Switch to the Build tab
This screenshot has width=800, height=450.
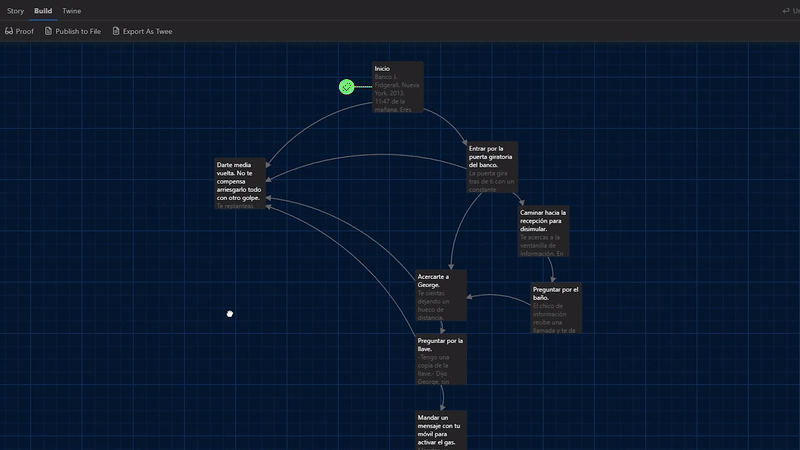43,11
